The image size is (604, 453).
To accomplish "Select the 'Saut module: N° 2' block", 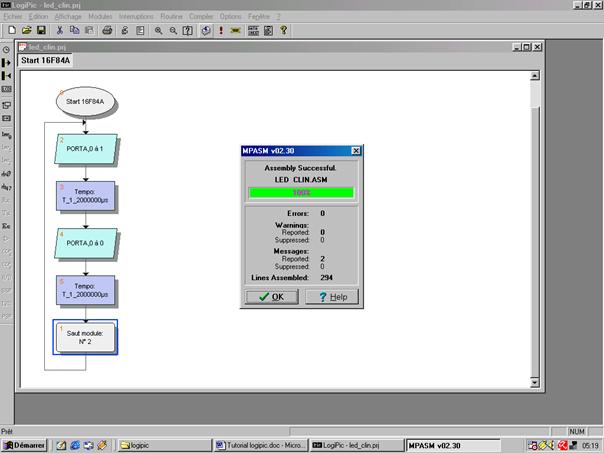I will 85,337.
